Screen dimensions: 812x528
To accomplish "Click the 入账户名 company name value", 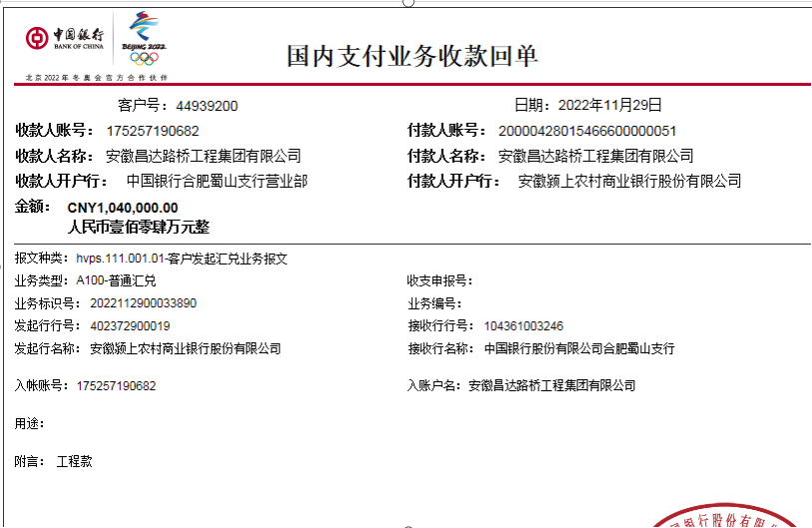I will tap(552, 385).
